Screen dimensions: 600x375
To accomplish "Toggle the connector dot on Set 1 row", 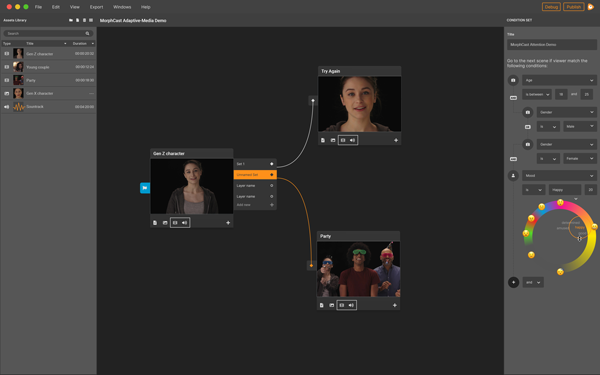I will pyautogui.click(x=272, y=164).
